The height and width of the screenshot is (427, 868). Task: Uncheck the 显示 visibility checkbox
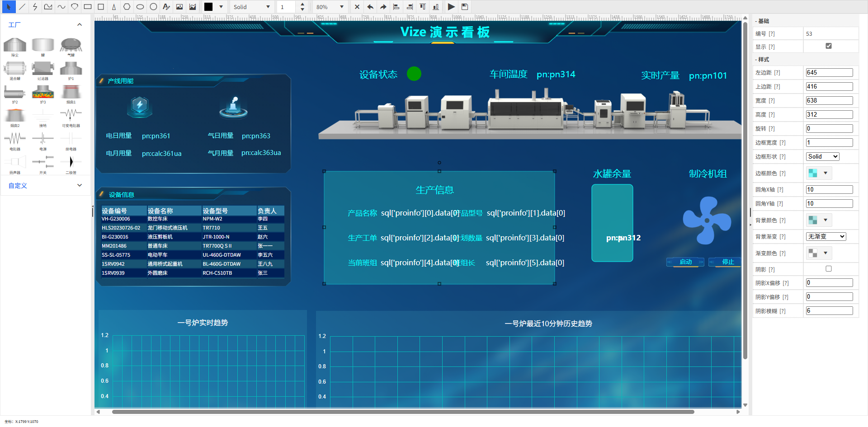pos(828,46)
